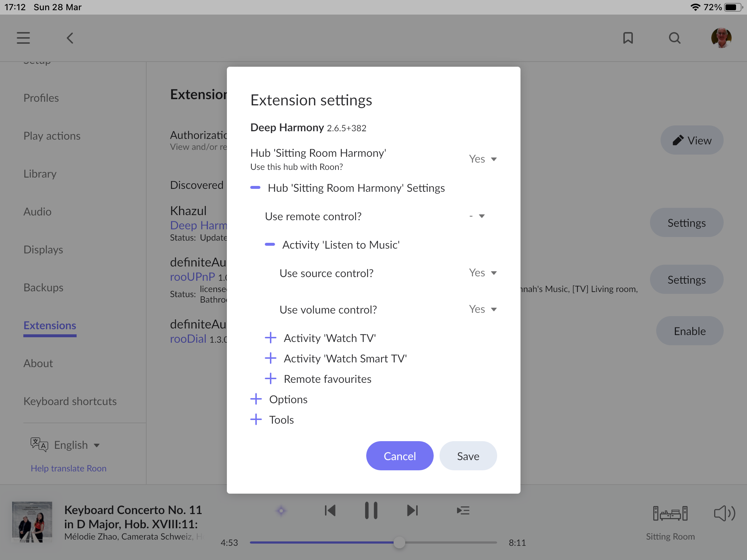Open bookmarks via the bookmark icon
This screenshot has height=560, width=747.
(628, 38)
